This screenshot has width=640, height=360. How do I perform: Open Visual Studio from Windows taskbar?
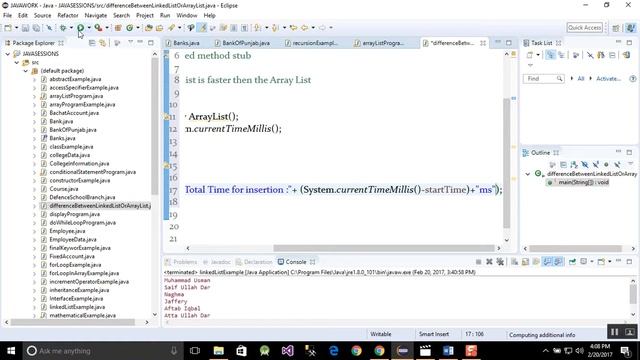287,351
